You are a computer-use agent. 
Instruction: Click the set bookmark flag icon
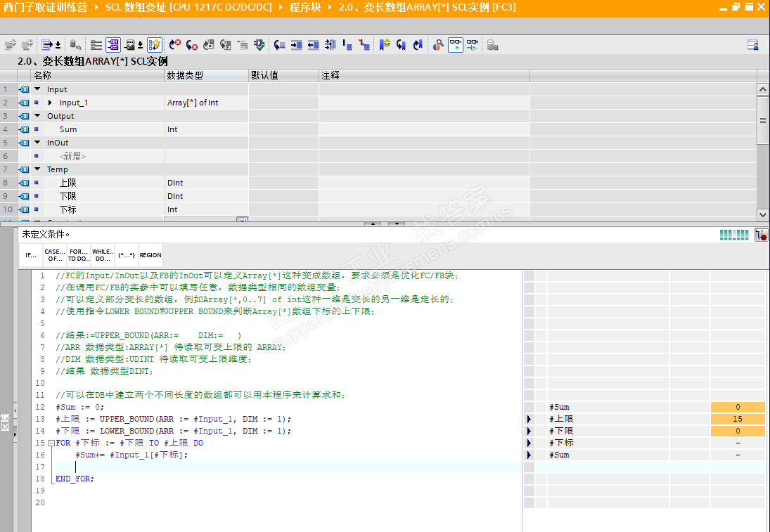385,45
